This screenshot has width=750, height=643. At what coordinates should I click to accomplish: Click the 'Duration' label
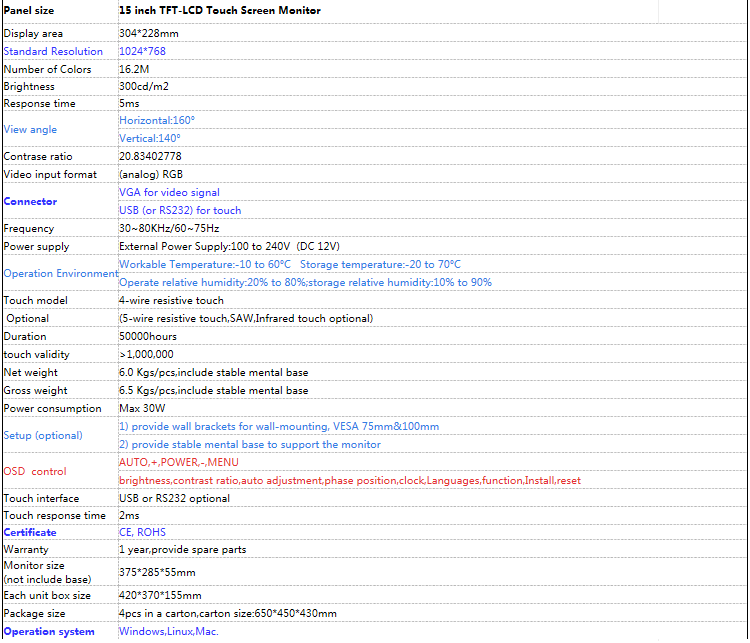25,337
